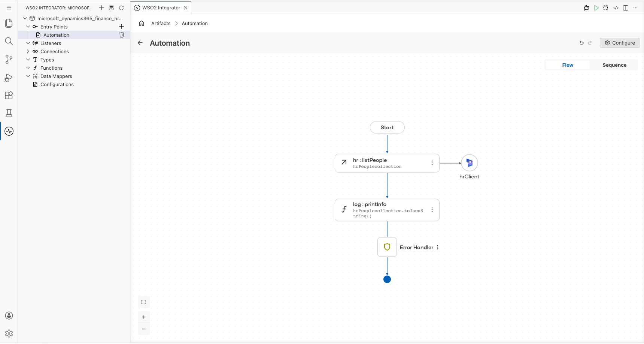The image size is (644, 344).
Task: Click the hrClient connection icon
Action: (470, 163)
